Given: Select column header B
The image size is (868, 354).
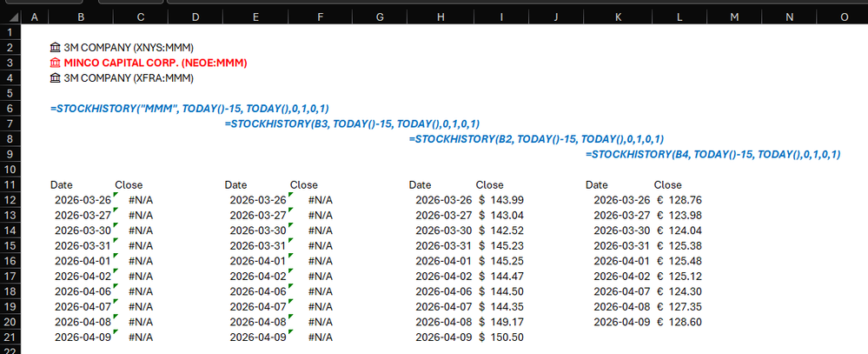Looking at the screenshot, I should pyautogui.click(x=81, y=17).
